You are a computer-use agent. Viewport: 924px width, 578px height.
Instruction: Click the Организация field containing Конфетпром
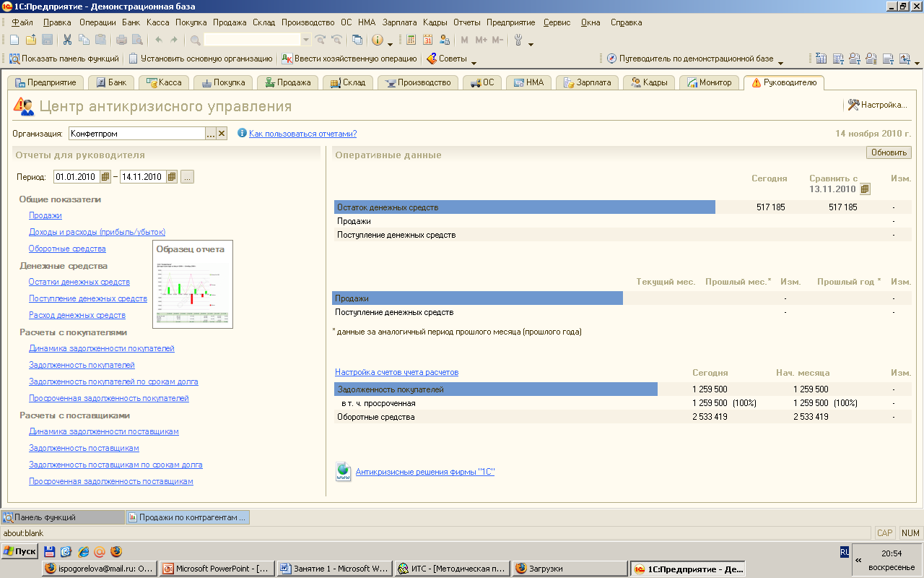coord(137,134)
